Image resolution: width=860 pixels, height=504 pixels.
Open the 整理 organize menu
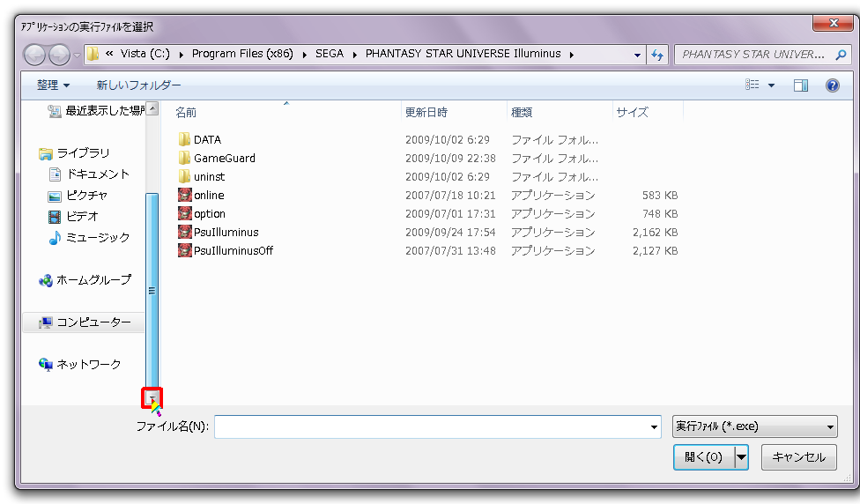(53, 85)
